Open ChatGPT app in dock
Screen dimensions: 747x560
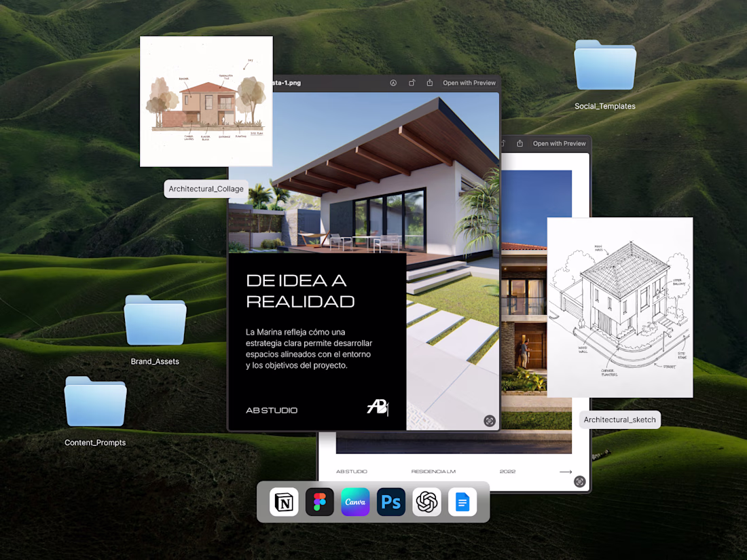click(427, 502)
